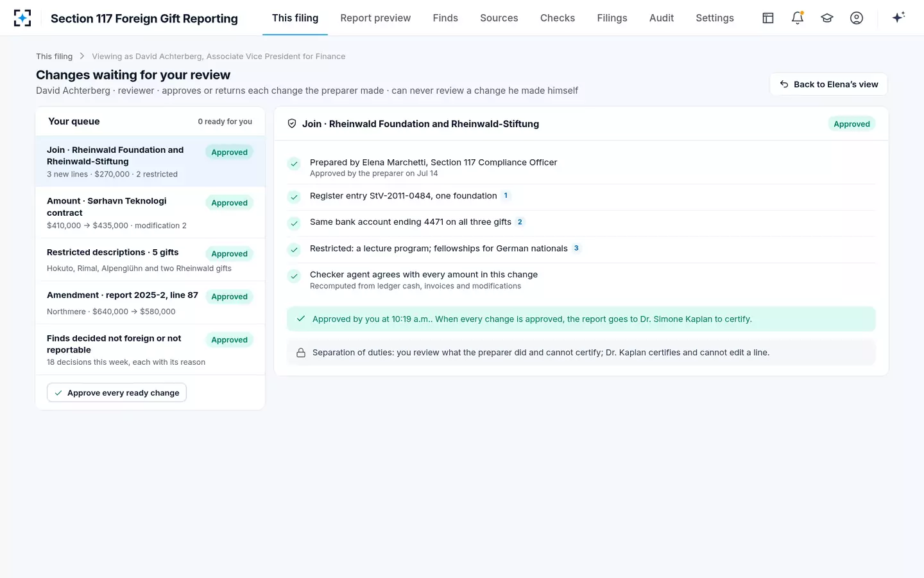Open footnote 3 on Restricted row

point(576,249)
